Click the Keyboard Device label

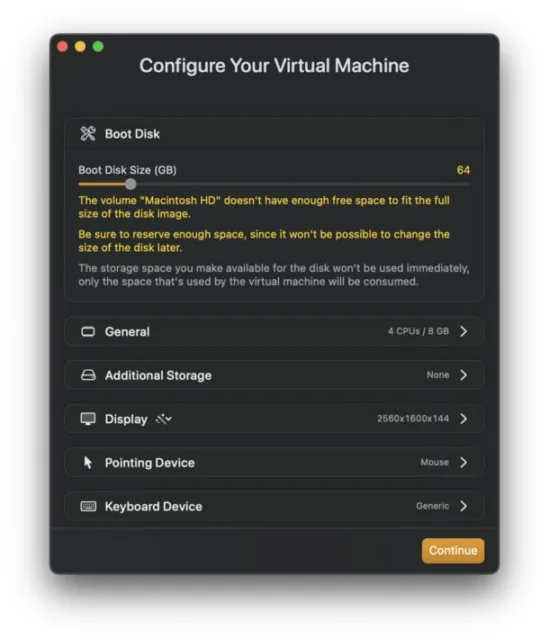153,507
